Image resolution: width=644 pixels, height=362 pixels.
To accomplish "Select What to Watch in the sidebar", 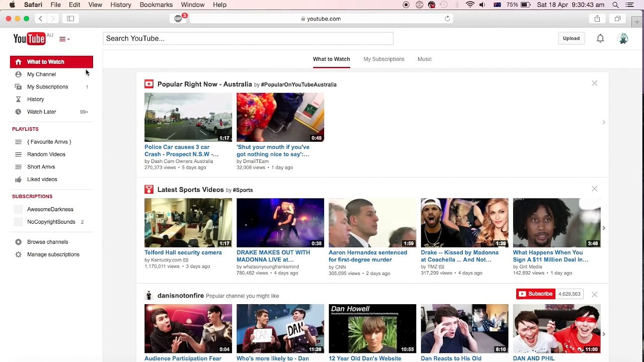I will [51, 62].
